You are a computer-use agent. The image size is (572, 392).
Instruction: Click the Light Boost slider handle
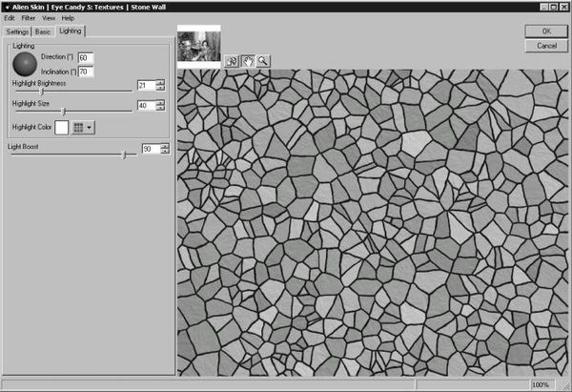124,155
